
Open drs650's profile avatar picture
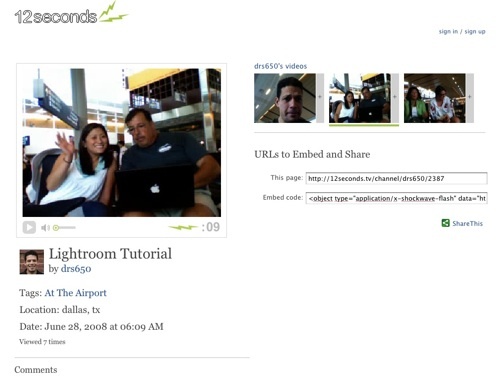click(32, 262)
